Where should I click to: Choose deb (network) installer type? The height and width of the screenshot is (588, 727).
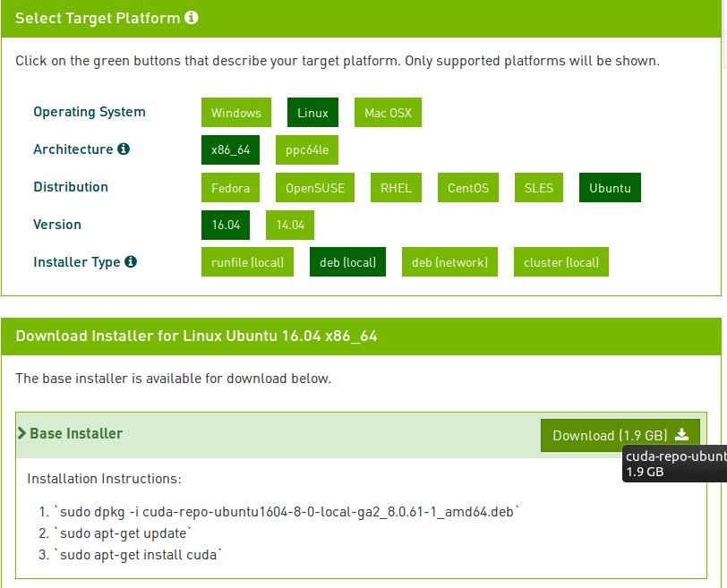pyautogui.click(x=449, y=262)
